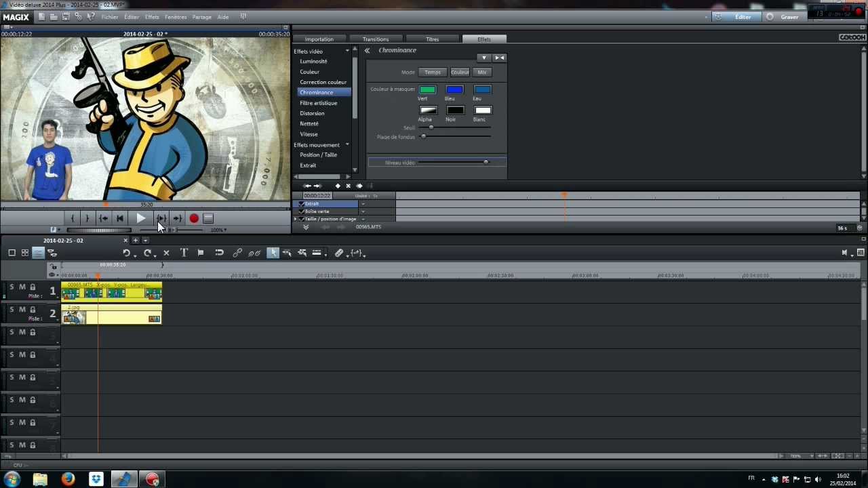The width and height of the screenshot is (868, 488).
Task: Create a new project via the page icon
Action: click(42, 17)
